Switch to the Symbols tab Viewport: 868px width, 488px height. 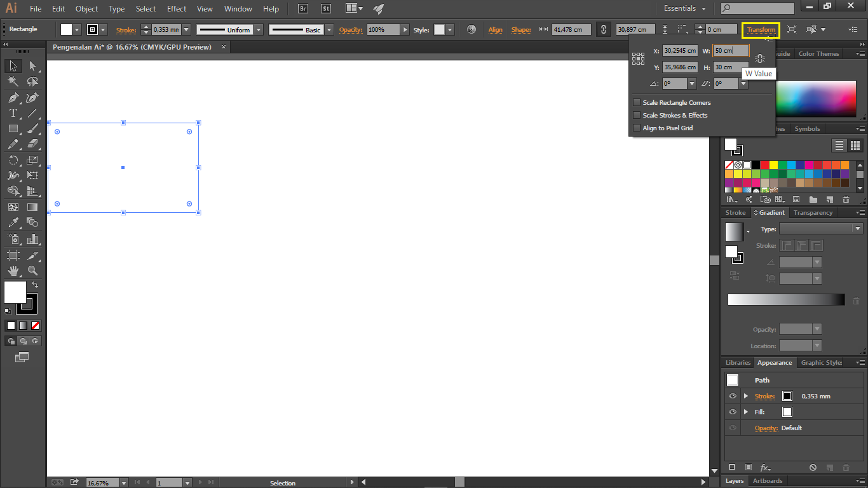[807, 129]
